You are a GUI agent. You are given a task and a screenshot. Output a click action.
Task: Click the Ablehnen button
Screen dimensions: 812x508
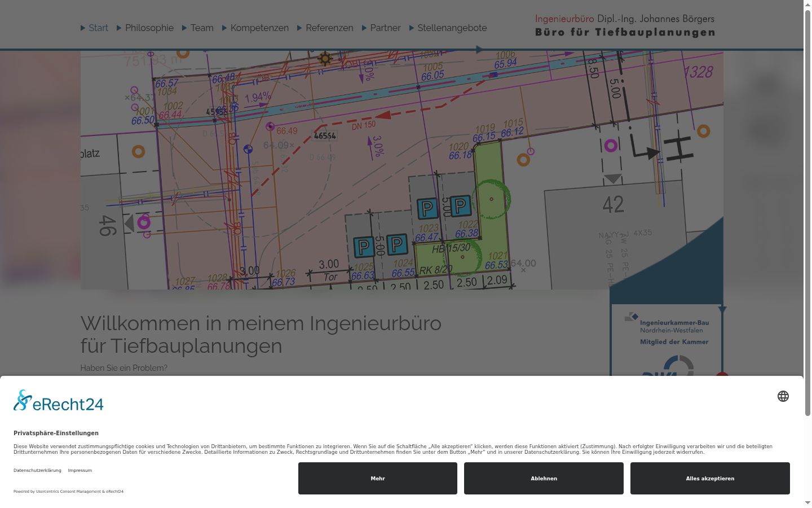coord(544,478)
